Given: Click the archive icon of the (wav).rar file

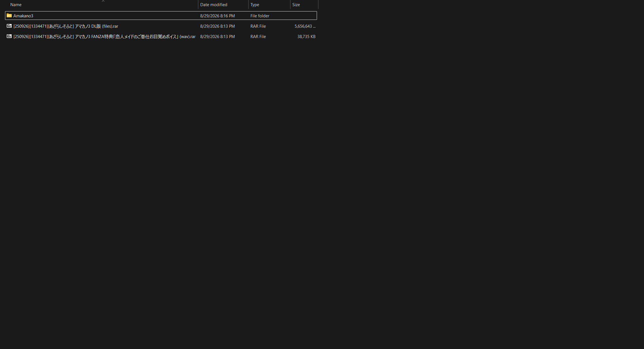Looking at the screenshot, I should click(9, 36).
